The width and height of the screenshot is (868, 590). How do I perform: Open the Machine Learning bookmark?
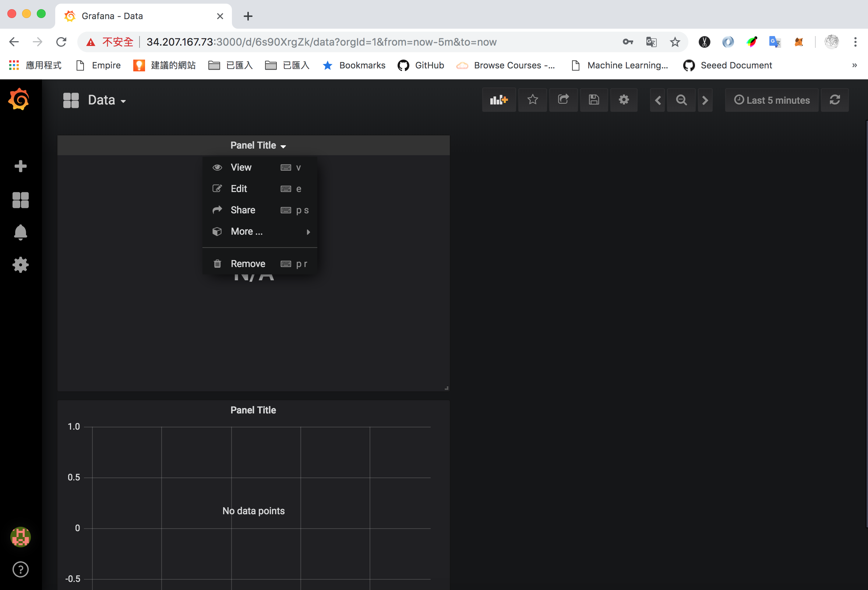pyautogui.click(x=620, y=65)
